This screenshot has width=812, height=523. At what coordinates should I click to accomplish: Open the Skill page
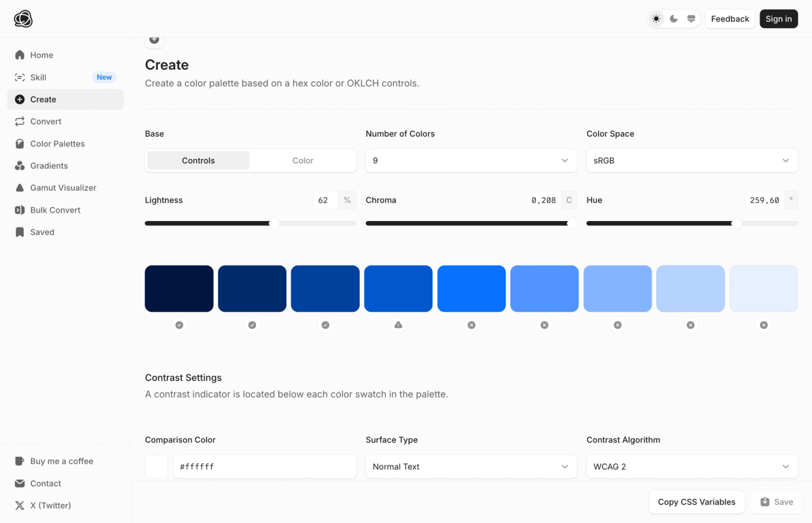tap(65, 77)
